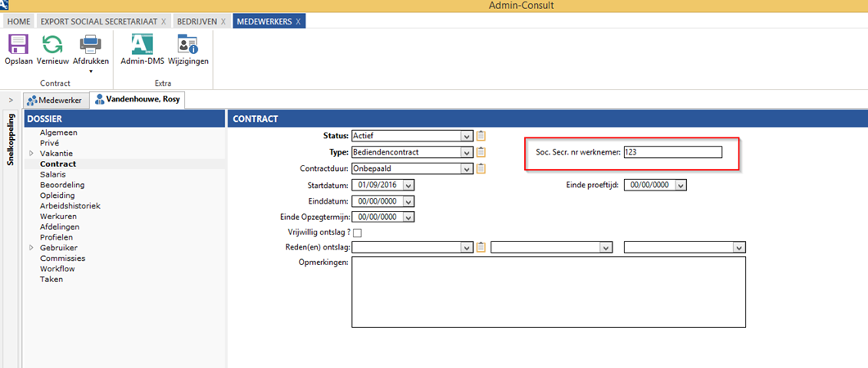Click the notepad icon next to Type
The width and height of the screenshot is (868, 368).
coord(481,152)
